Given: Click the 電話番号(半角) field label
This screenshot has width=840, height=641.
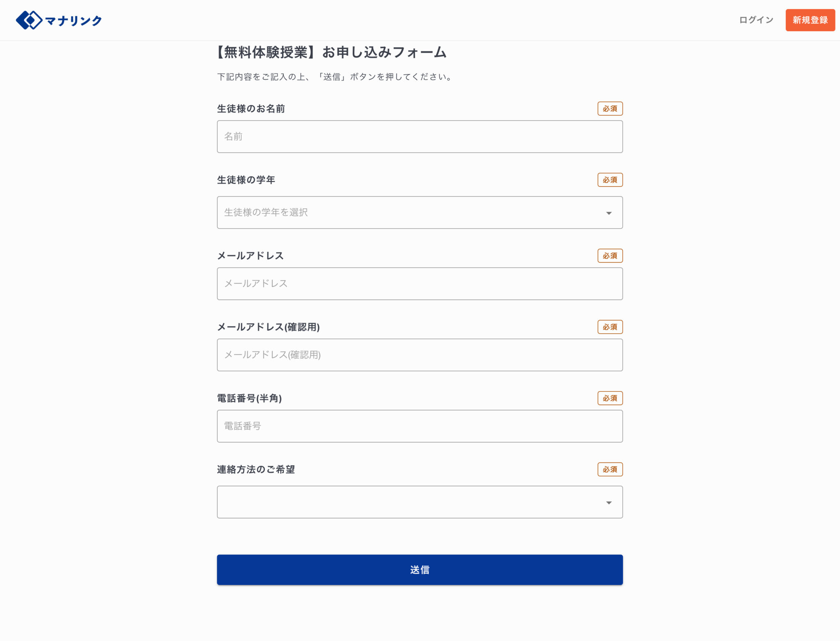Looking at the screenshot, I should 249,398.
